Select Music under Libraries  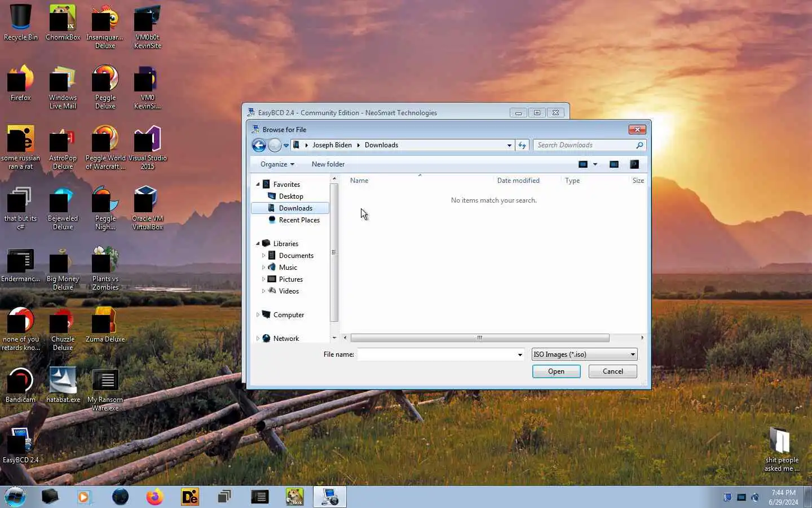288,268
